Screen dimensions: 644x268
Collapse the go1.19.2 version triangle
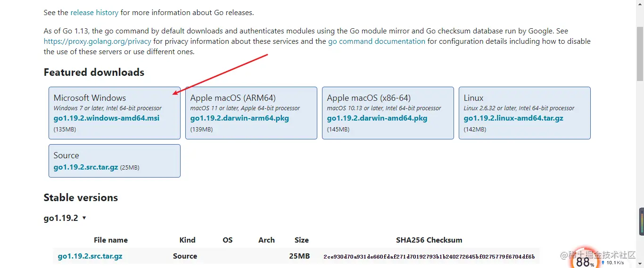click(x=84, y=218)
